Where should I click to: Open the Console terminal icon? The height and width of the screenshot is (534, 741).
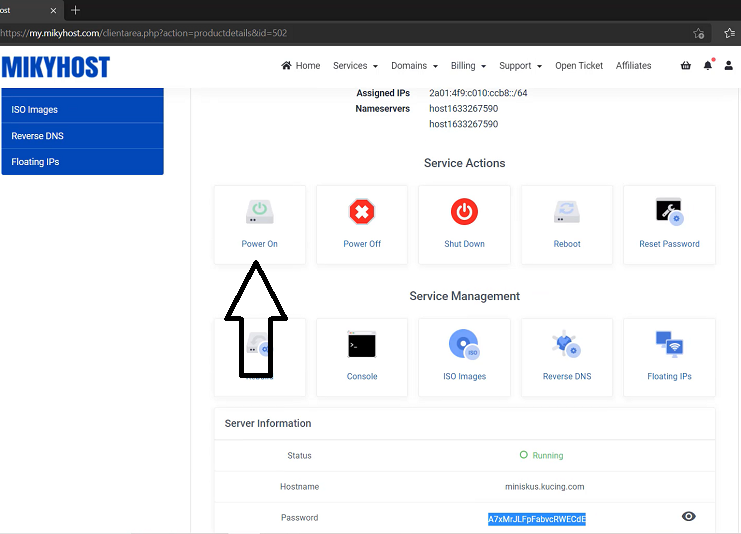point(362,344)
